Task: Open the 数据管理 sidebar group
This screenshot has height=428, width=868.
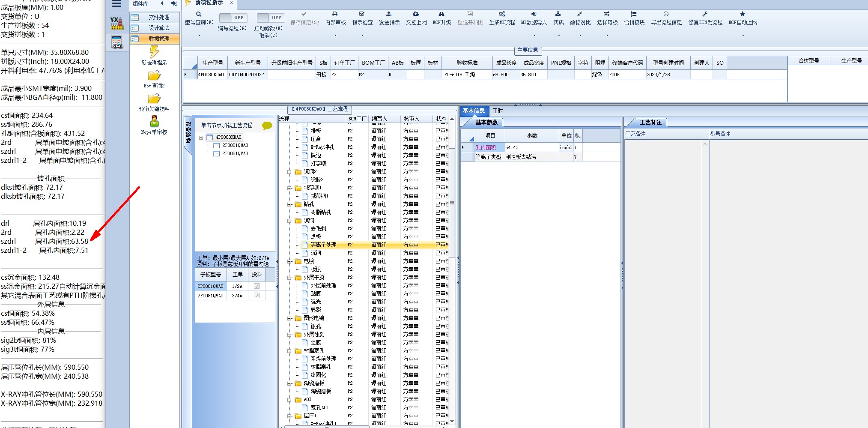Action: point(154,39)
